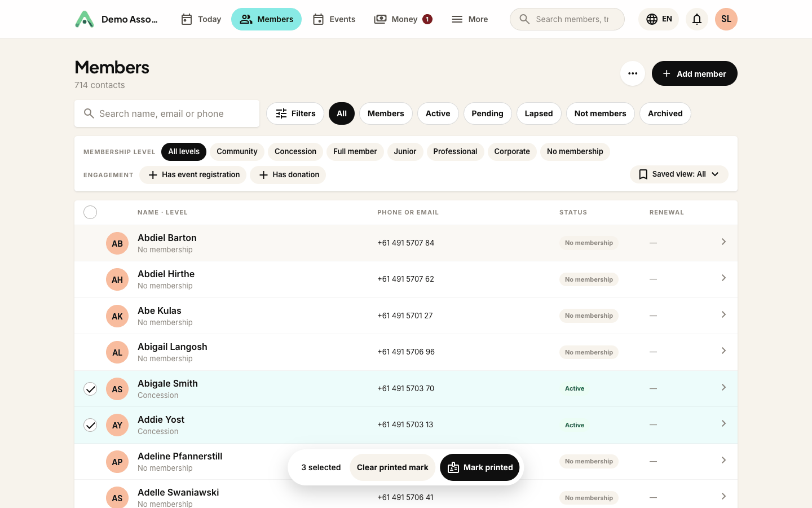Select the Concession level chip
The image size is (812, 508).
click(x=295, y=152)
